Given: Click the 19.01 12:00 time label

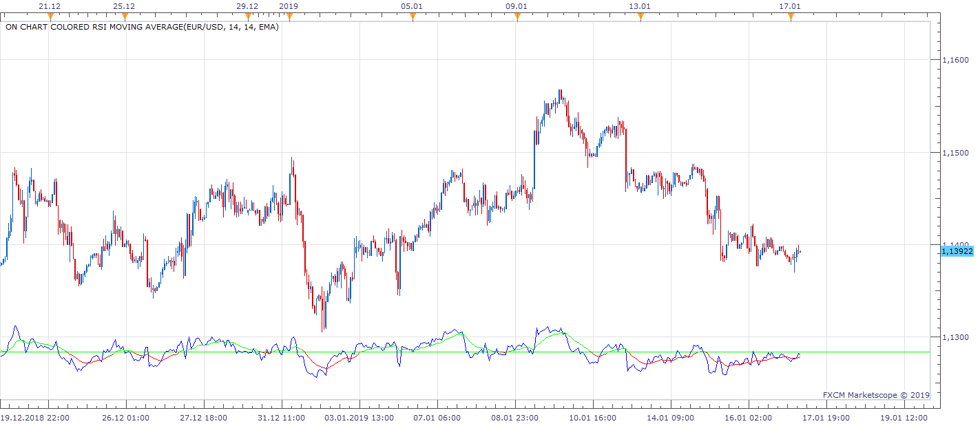Looking at the screenshot, I should click(x=904, y=418).
